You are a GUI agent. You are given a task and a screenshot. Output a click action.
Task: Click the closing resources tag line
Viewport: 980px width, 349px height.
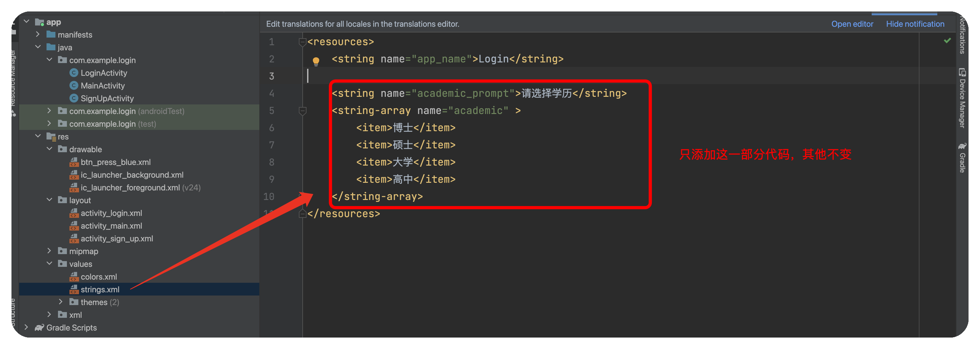point(343,214)
